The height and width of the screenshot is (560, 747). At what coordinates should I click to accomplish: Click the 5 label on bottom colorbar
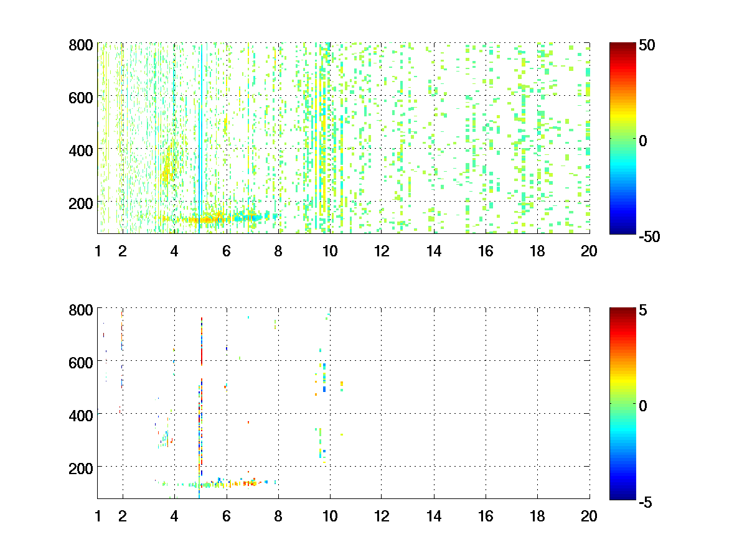pyautogui.click(x=643, y=310)
